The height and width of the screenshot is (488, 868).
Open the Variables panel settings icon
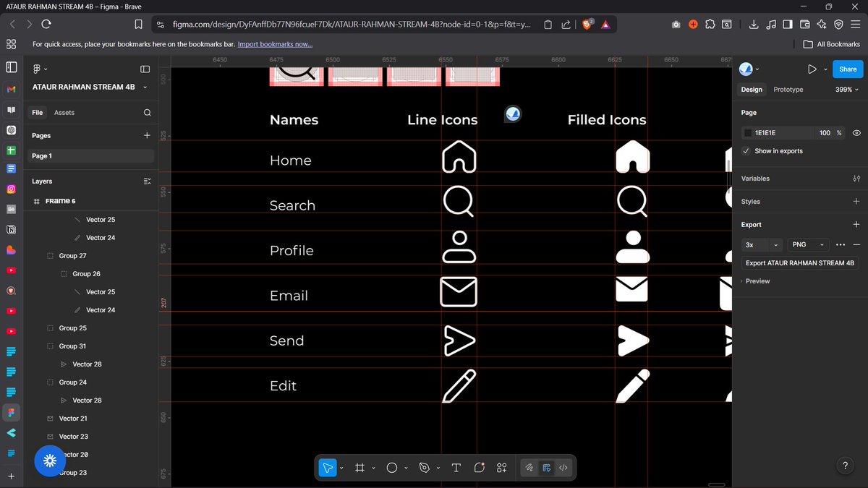[x=856, y=179]
